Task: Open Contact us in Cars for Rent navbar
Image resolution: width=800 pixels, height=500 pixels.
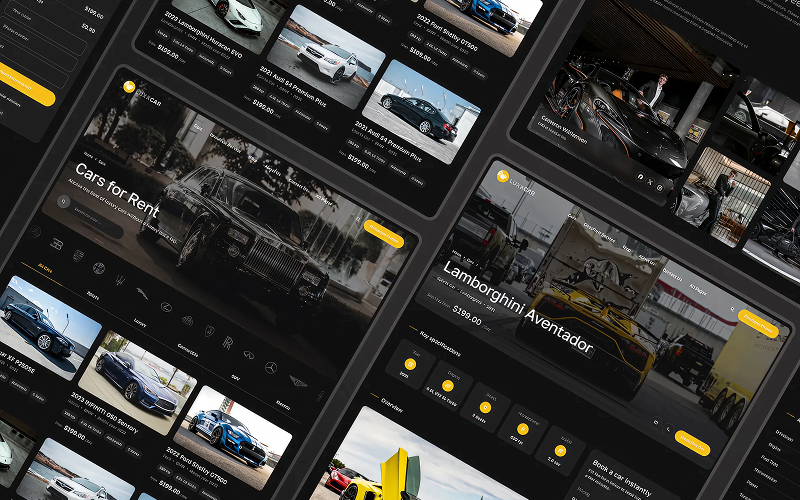Action: click(x=298, y=185)
